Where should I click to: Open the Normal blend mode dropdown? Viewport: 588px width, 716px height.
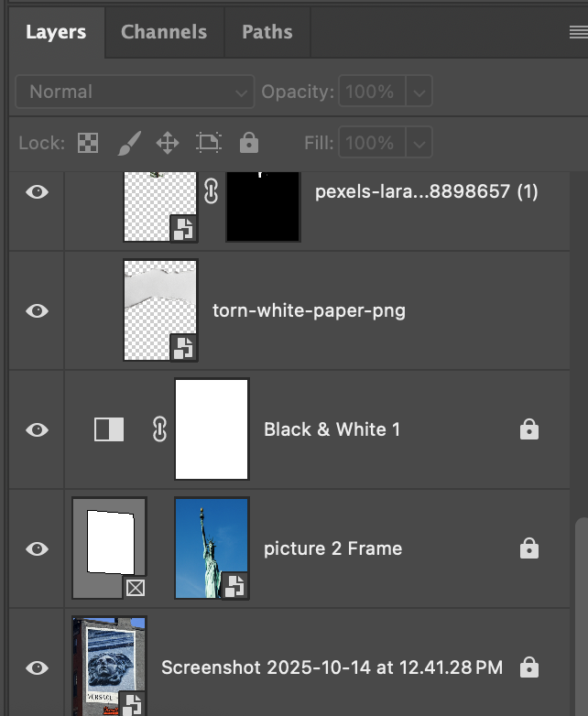(x=135, y=92)
